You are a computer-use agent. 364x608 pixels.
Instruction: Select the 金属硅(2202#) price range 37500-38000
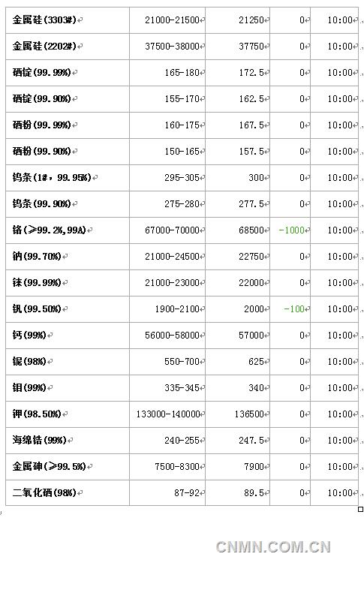[x=172, y=46]
